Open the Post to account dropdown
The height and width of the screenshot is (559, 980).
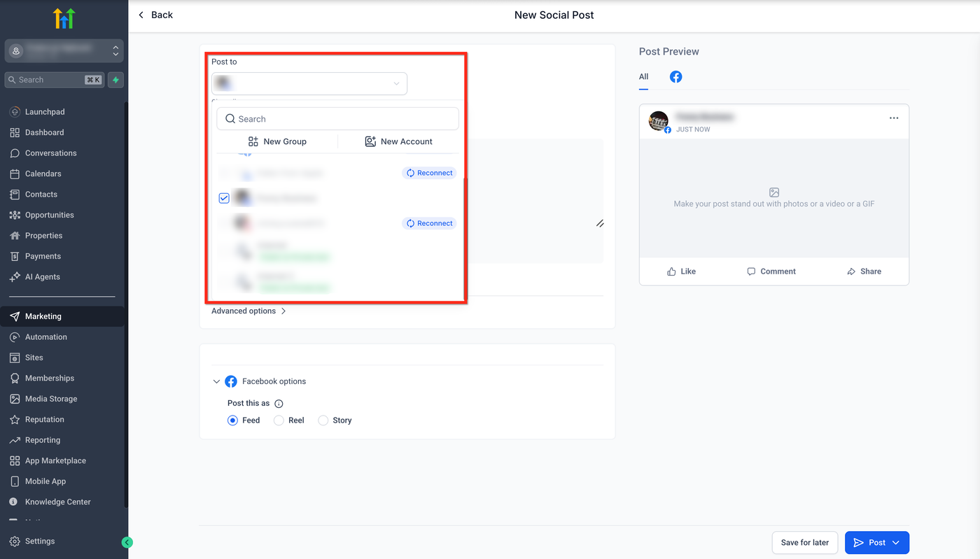(x=309, y=83)
